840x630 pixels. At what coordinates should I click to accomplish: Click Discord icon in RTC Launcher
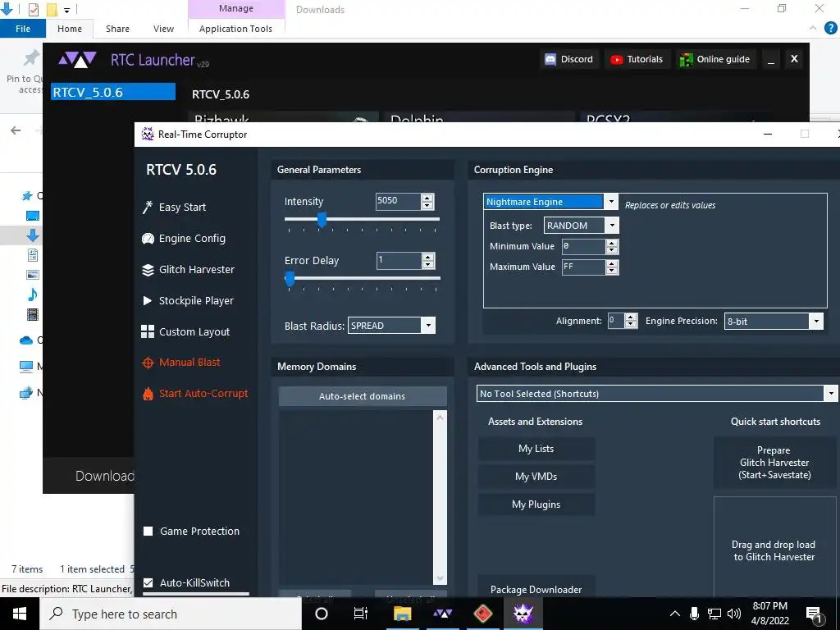tap(550, 59)
